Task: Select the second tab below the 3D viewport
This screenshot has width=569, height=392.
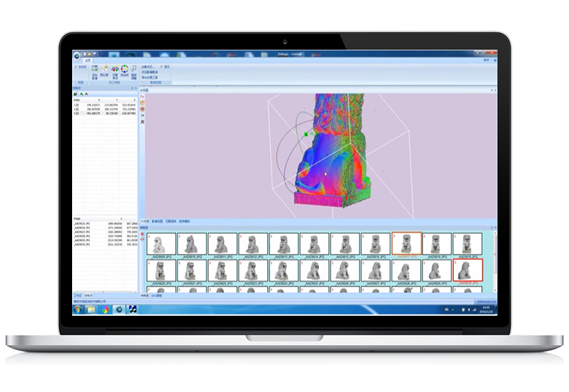Action: click(x=157, y=221)
